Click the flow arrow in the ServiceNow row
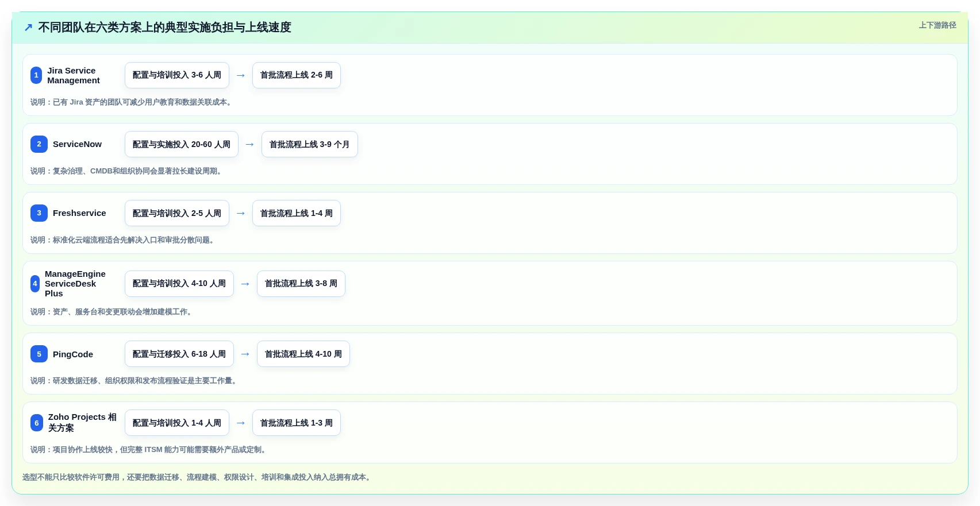Image resolution: width=980 pixels, height=506 pixels. pos(250,144)
